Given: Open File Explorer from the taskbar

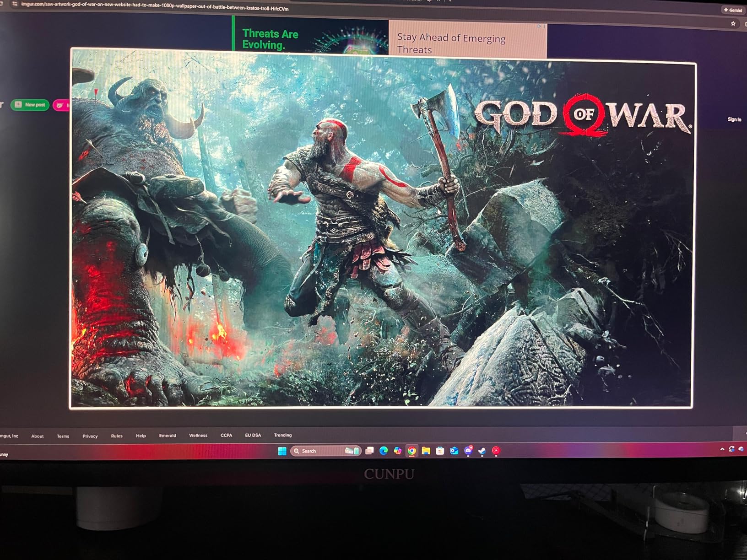Looking at the screenshot, I should pyautogui.click(x=426, y=451).
